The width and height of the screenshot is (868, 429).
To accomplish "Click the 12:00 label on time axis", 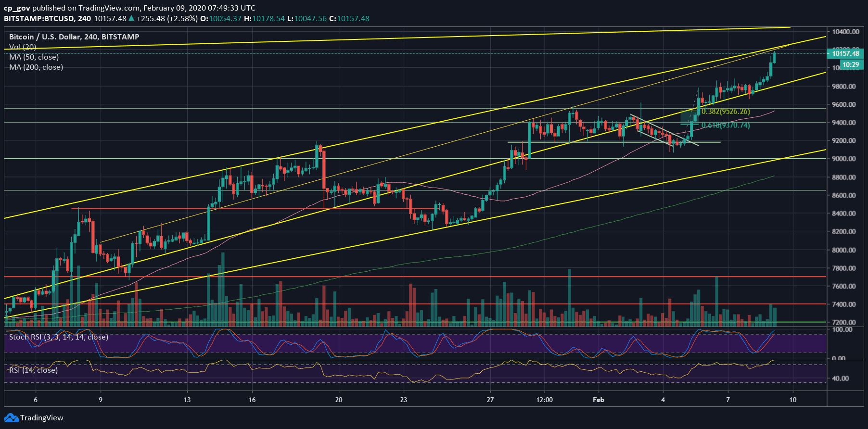I will pos(544,400).
